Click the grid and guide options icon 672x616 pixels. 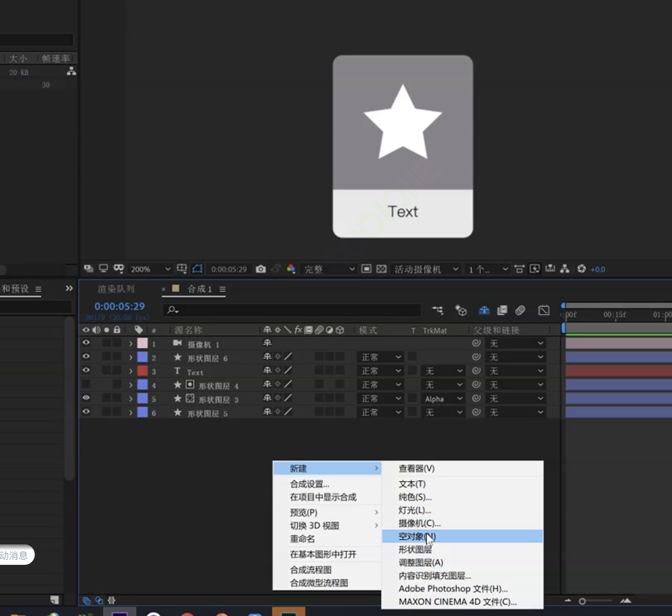pyautogui.click(x=182, y=269)
